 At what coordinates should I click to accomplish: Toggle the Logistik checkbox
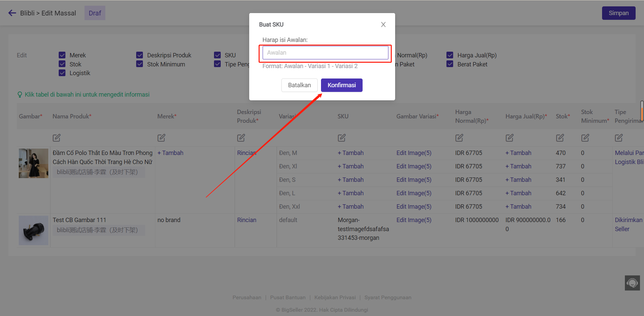[62, 73]
